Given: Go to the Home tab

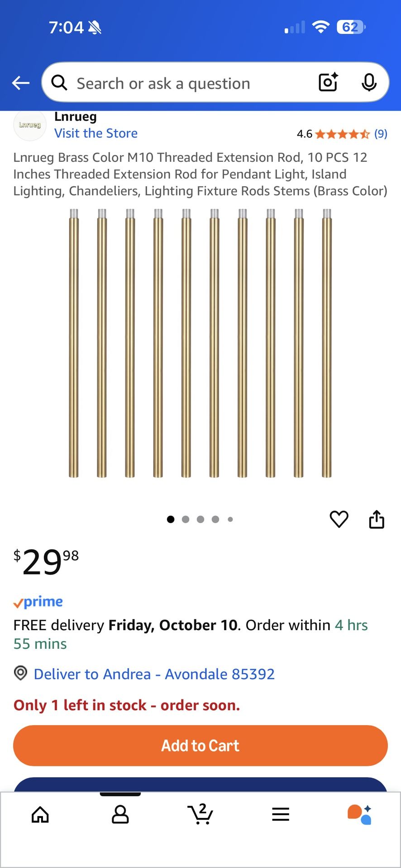Looking at the screenshot, I should coord(40,815).
